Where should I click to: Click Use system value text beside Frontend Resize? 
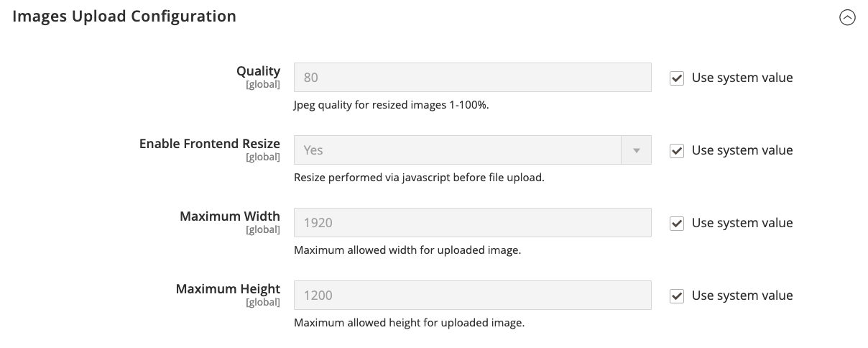742,150
